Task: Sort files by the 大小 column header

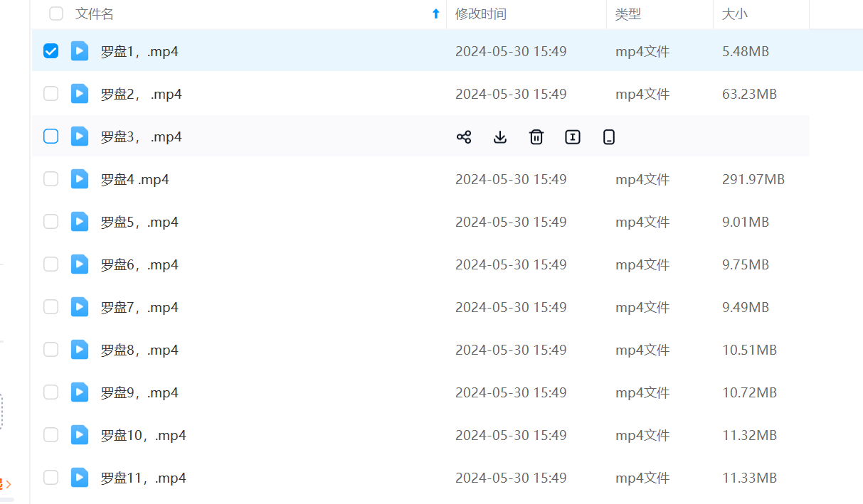Action: click(735, 14)
